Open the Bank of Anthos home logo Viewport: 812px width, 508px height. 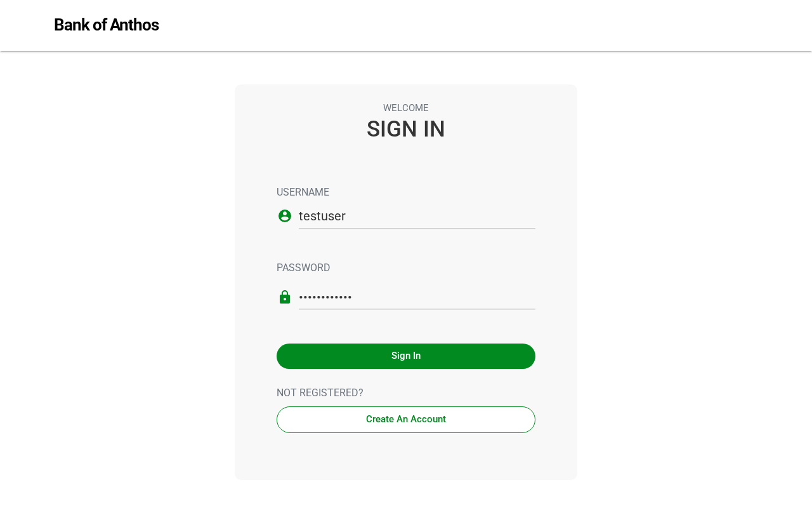tap(106, 25)
